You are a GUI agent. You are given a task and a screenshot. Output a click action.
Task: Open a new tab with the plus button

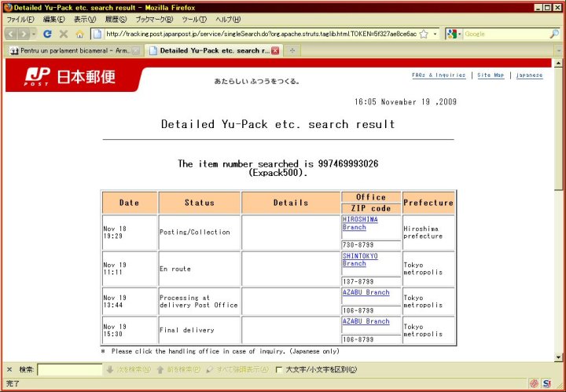pos(292,50)
